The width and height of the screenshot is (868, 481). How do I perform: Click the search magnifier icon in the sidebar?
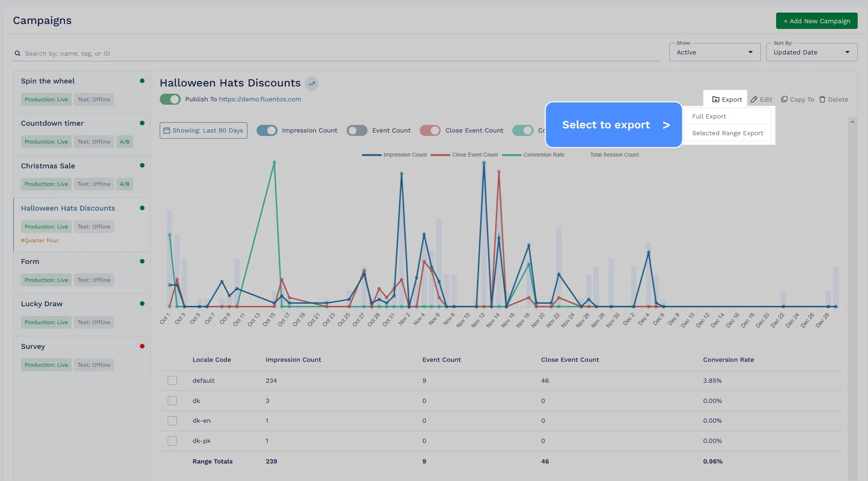(17, 53)
